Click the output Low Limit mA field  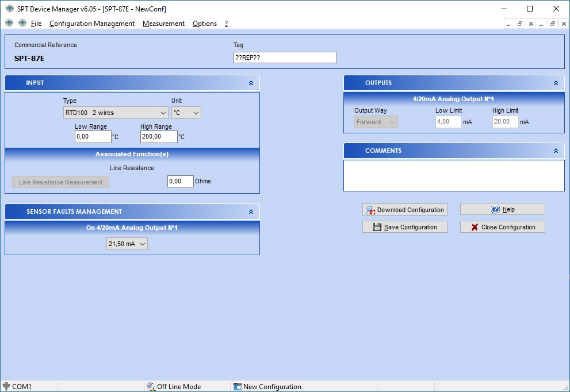tap(448, 122)
